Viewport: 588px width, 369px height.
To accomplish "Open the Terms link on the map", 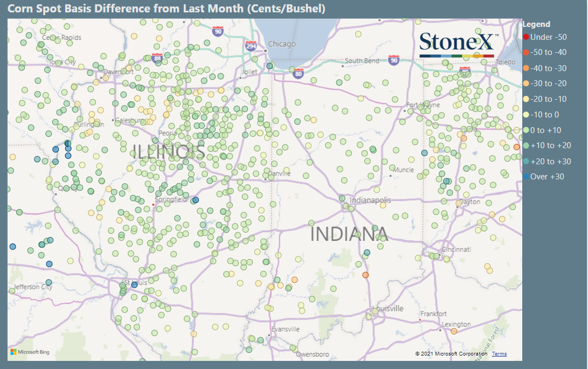I will 499,353.
